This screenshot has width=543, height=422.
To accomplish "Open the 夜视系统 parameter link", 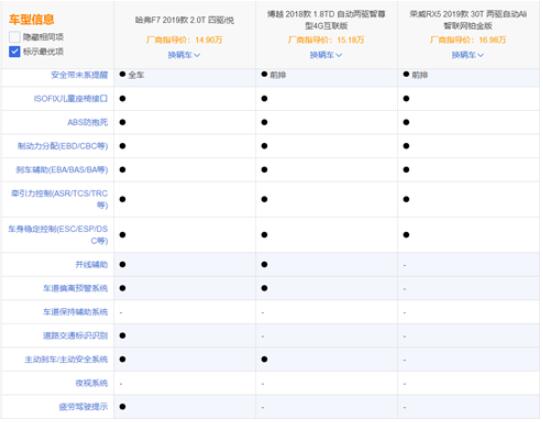I will coord(92,383).
